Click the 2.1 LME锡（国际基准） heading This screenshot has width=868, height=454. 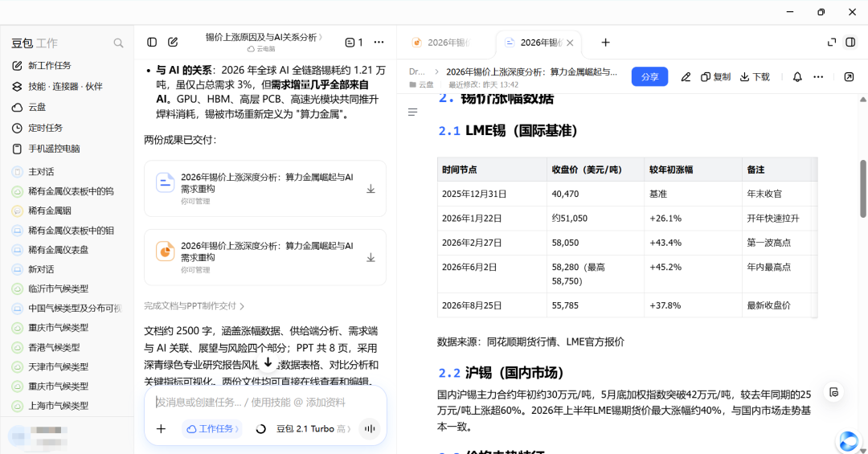click(508, 131)
